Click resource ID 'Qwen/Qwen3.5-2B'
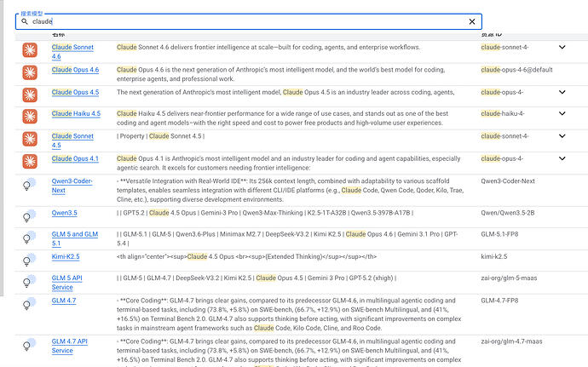Viewport: 588px width, 367px height. coord(508,213)
